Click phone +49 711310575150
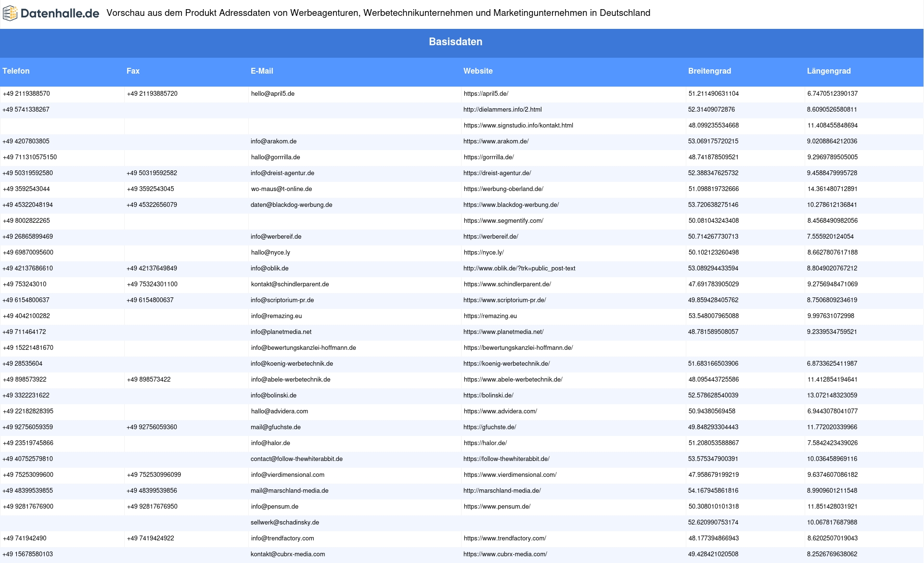This screenshot has width=924, height=563. pyautogui.click(x=30, y=157)
